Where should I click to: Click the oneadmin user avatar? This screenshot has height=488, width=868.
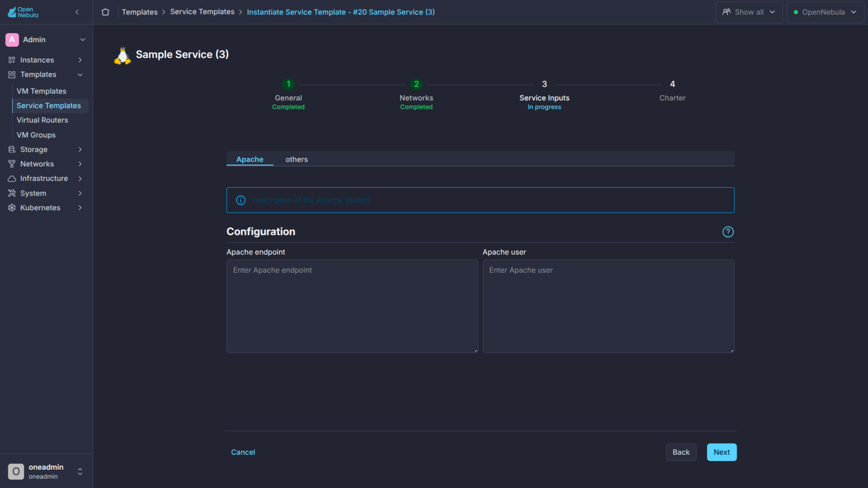(x=16, y=471)
